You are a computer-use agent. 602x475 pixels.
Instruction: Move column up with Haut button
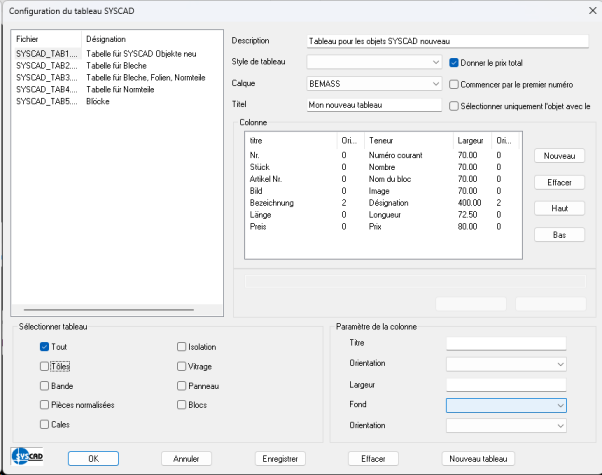tap(559, 209)
